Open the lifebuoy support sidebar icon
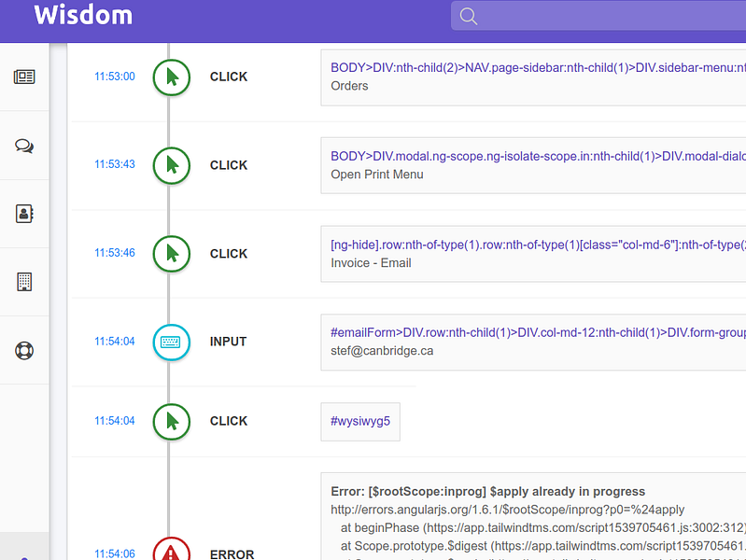This screenshot has height=560, width=746. coord(24,351)
